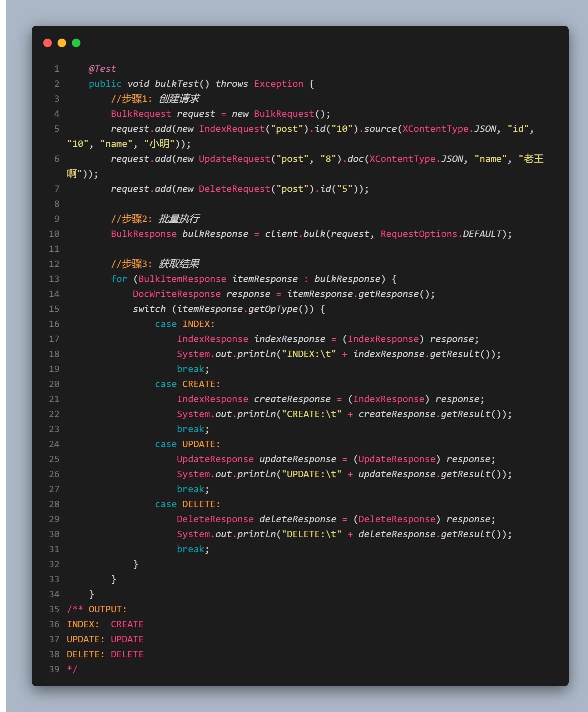Click '/** OUTPUT:' comment line
The width and height of the screenshot is (588, 712).
click(x=97, y=609)
